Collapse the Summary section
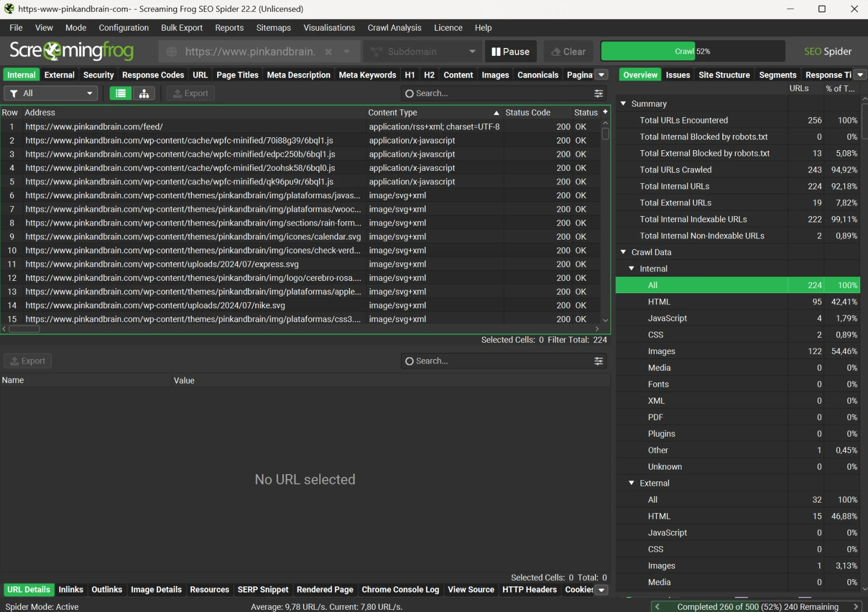 pyautogui.click(x=624, y=103)
